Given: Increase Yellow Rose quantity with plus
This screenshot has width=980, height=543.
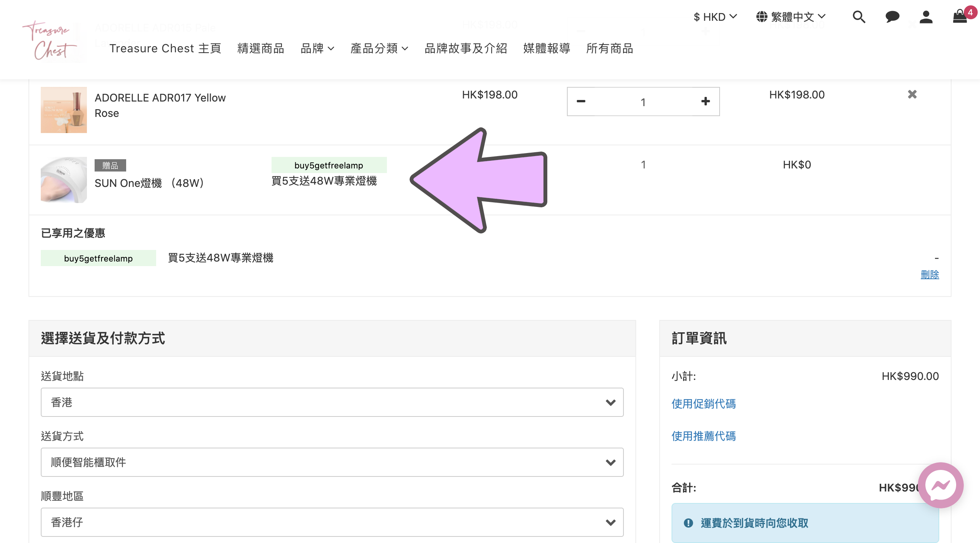Looking at the screenshot, I should 705,102.
